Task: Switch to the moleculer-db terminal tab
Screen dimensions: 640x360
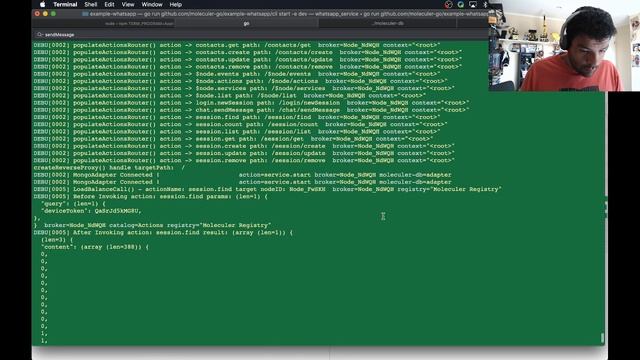Action: (388, 24)
